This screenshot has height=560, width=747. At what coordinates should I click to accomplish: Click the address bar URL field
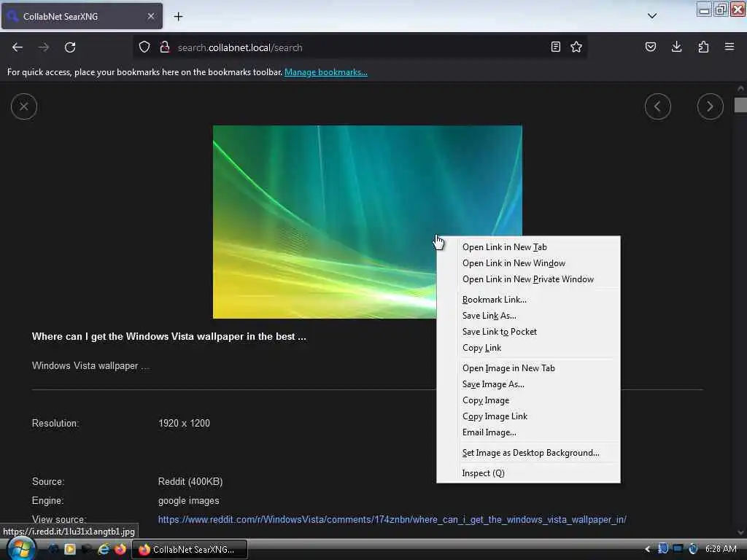tap(362, 47)
